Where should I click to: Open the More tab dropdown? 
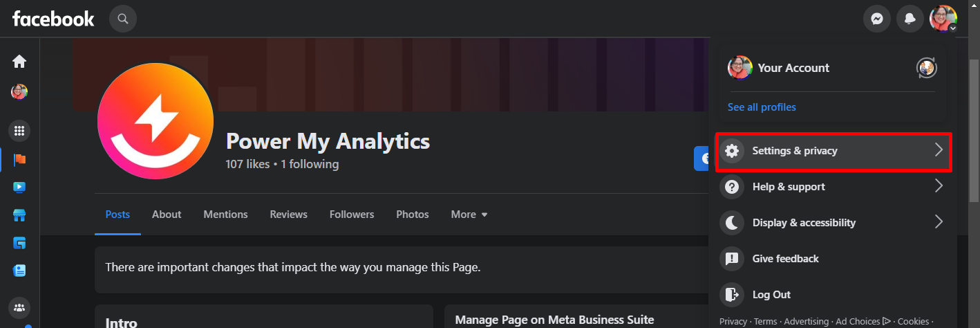tap(469, 215)
